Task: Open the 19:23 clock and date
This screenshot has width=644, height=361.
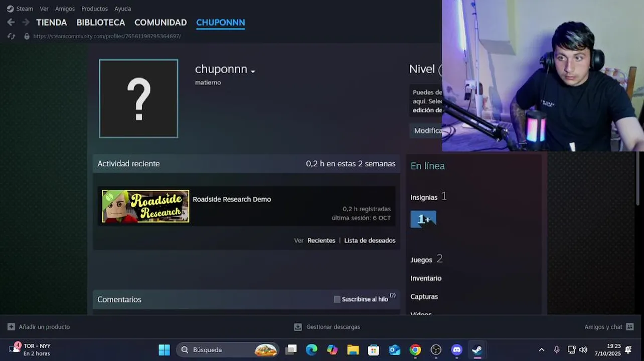Action: tap(607, 350)
